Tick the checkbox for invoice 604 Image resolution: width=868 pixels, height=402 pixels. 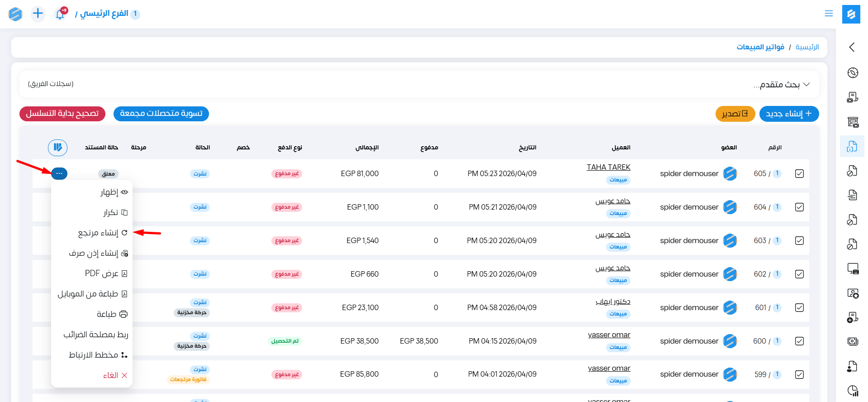(x=799, y=207)
